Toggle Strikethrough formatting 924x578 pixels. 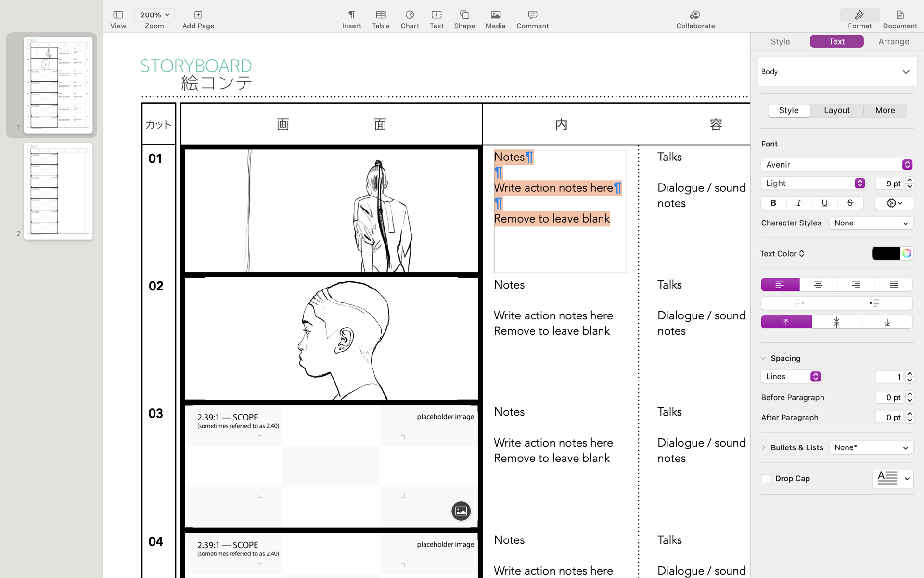[850, 203]
